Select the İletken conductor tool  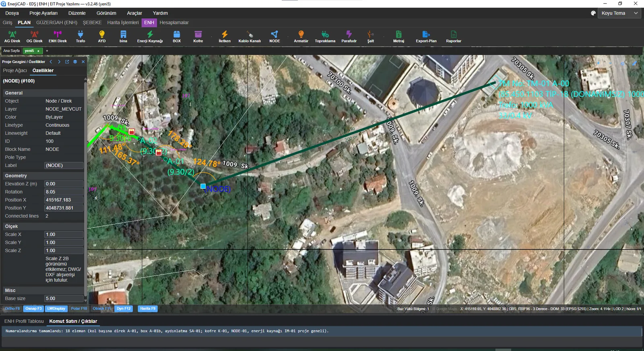pyautogui.click(x=225, y=37)
